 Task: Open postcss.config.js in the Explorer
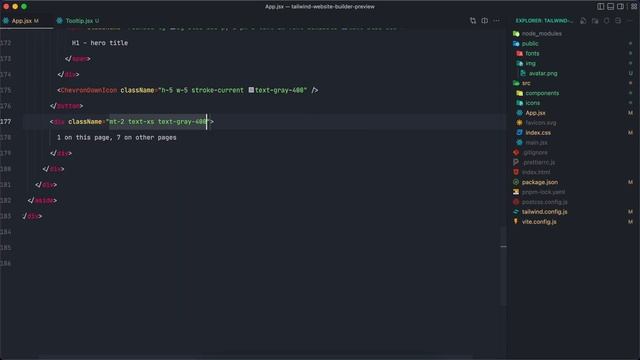(544, 202)
